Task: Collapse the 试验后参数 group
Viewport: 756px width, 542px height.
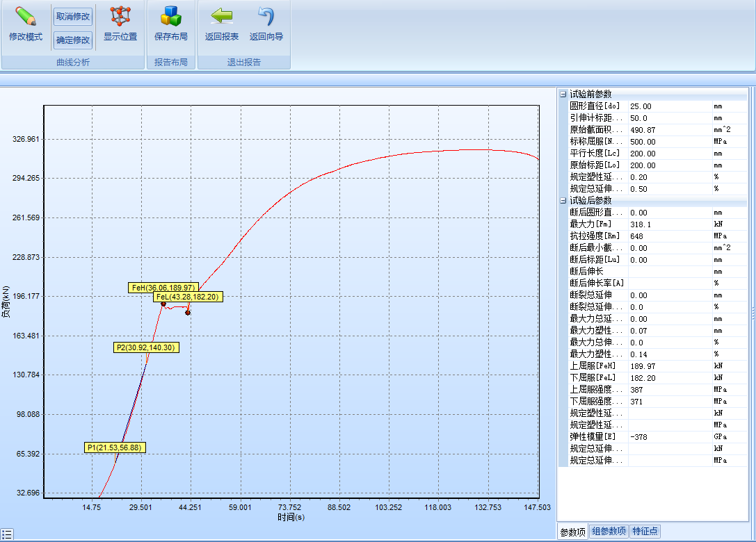Action: click(563, 201)
